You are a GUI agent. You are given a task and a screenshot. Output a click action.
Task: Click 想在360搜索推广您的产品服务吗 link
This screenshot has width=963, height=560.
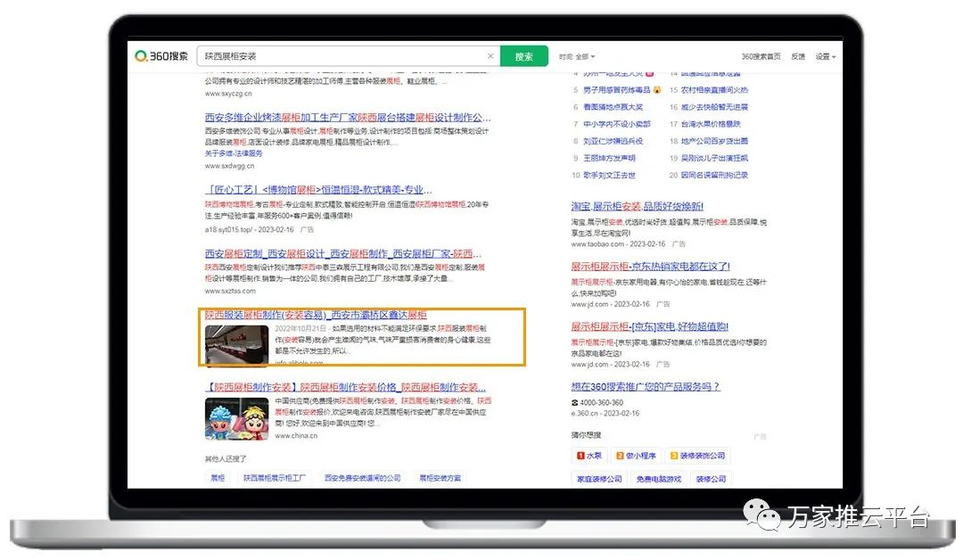[646, 386]
